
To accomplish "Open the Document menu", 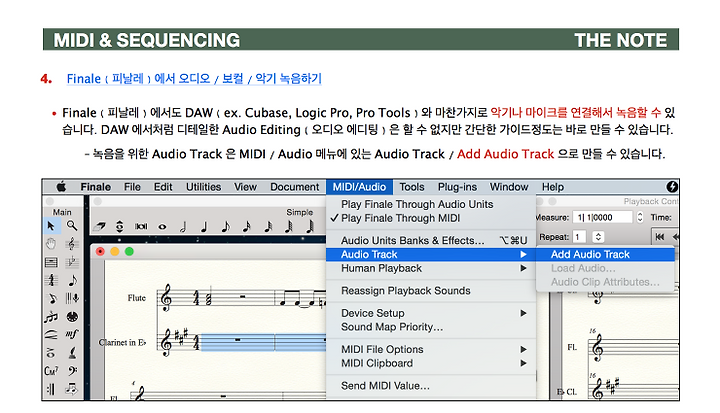I will coord(294,187).
